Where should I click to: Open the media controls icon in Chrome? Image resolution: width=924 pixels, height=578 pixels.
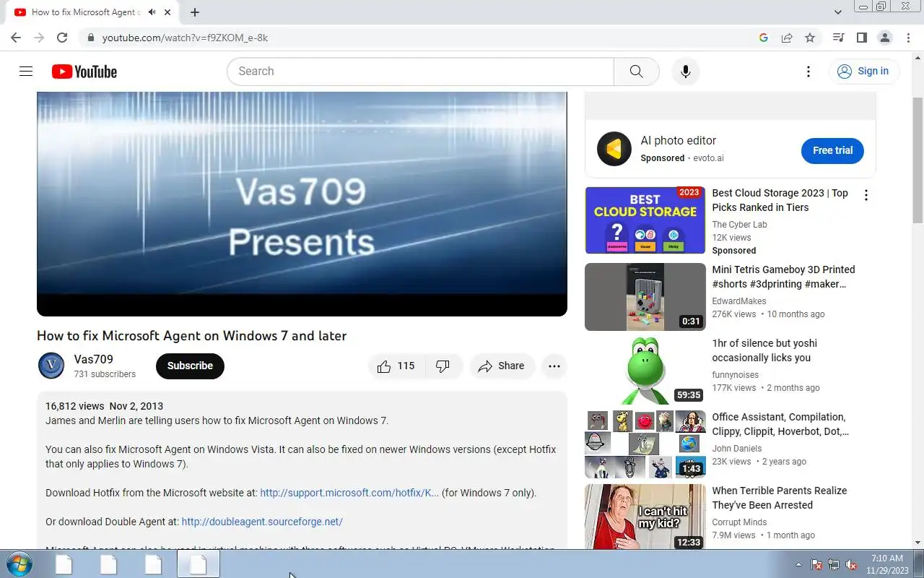838,38
